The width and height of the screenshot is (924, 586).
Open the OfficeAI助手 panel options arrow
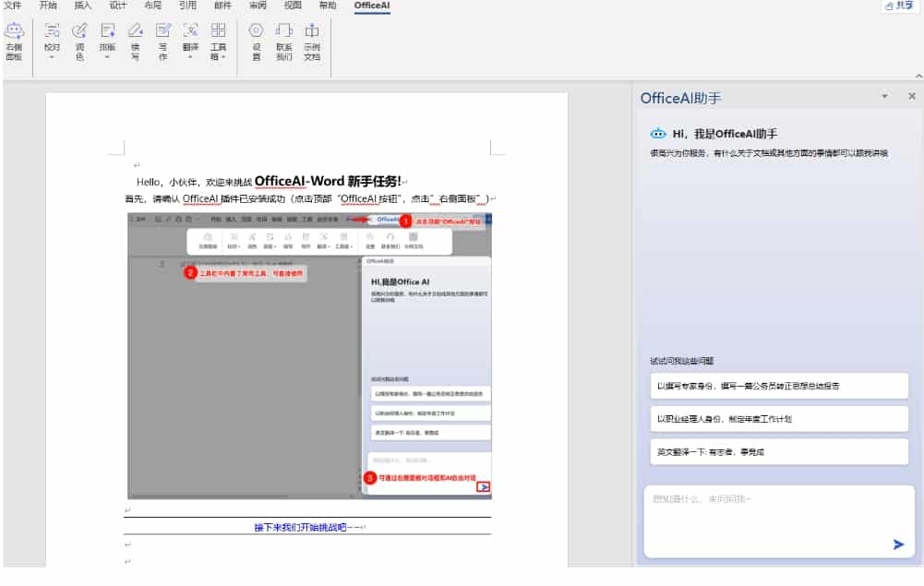point(884,96)
